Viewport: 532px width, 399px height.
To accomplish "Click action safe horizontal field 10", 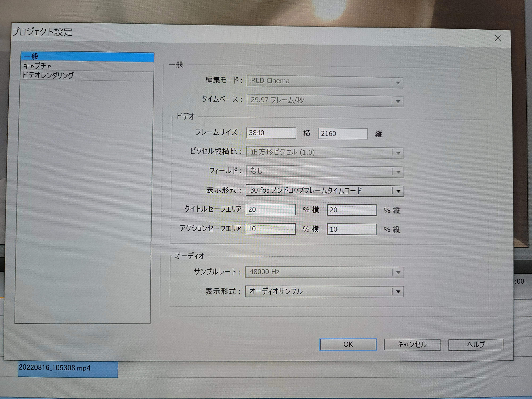I will pos(270,229).
